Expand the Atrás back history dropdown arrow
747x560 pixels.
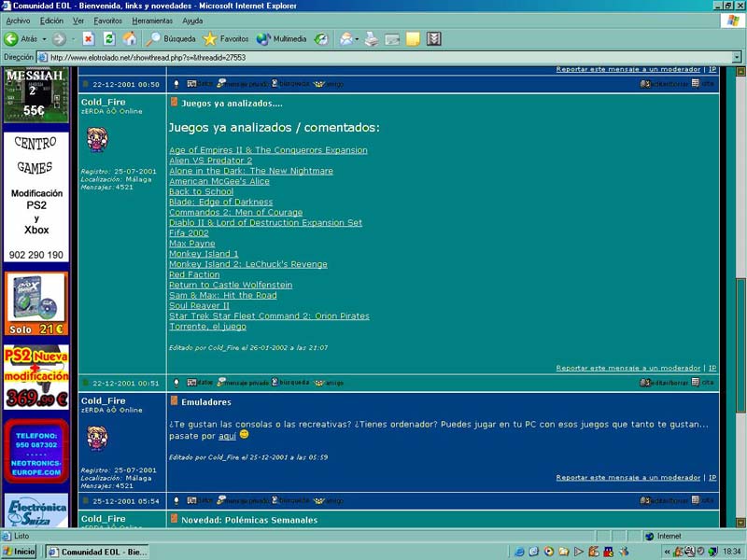click(44, 38)
